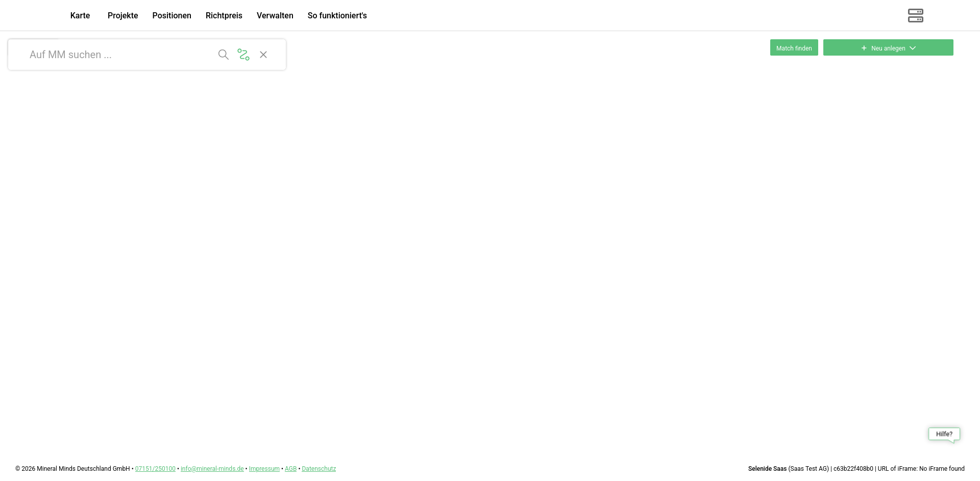This screenshot has height=481, width=980.
Task: Open the Karte menu item
Action: coord(80,15)
